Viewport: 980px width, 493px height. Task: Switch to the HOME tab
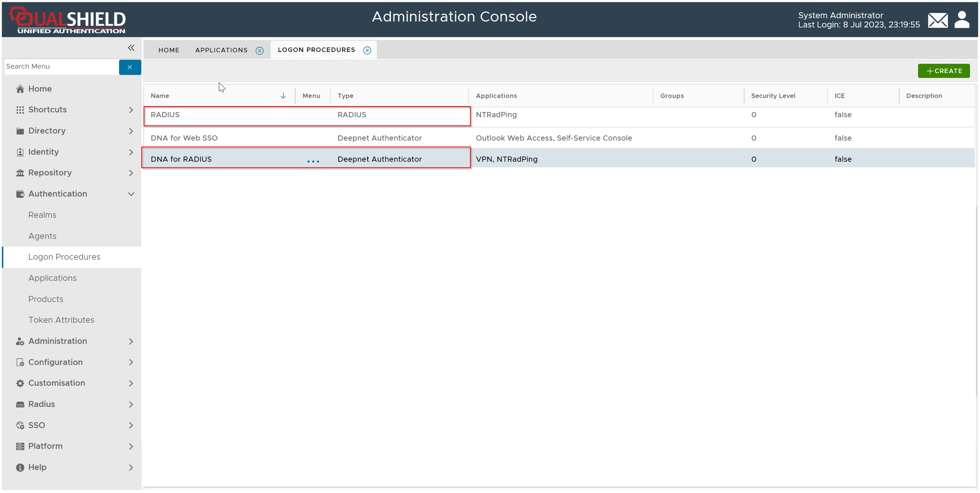[x=168, y=50]
